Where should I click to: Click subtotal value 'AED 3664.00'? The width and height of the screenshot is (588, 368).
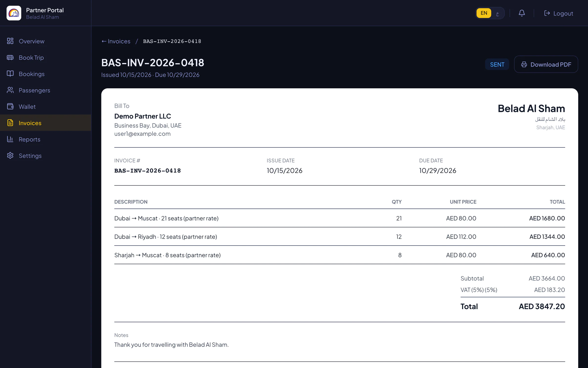click(547, 278)
